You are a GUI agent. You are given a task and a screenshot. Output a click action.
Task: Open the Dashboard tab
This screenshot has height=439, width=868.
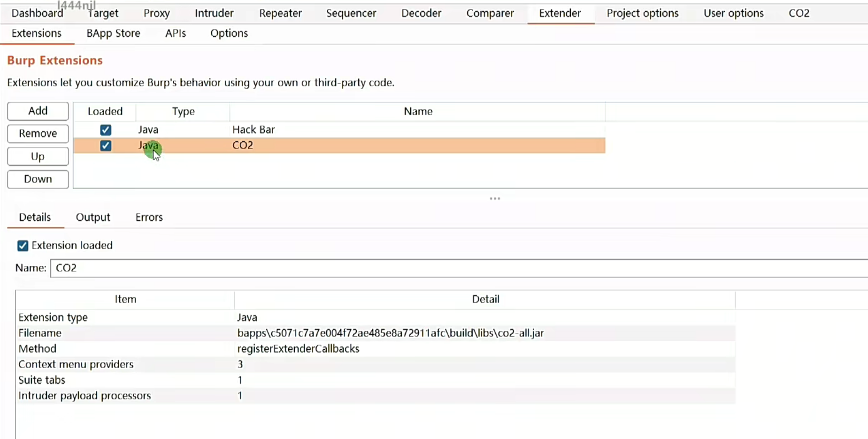pyautogui.click(x=37, y=13)
